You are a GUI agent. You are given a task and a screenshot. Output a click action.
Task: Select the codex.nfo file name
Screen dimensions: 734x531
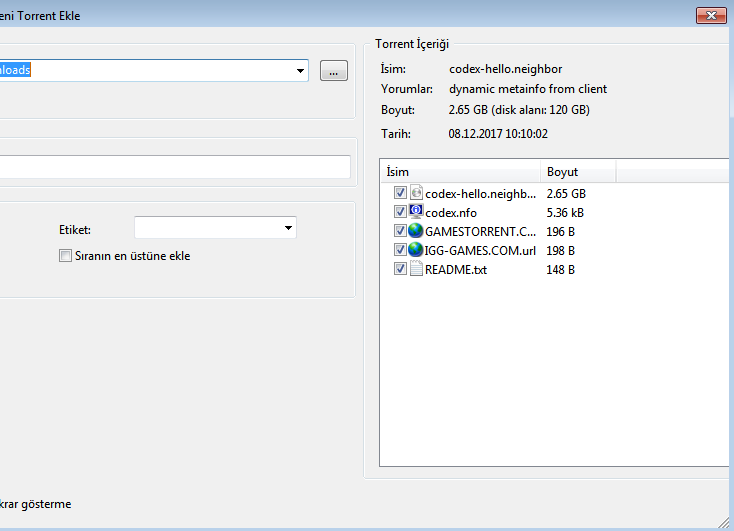click(451, 213)
